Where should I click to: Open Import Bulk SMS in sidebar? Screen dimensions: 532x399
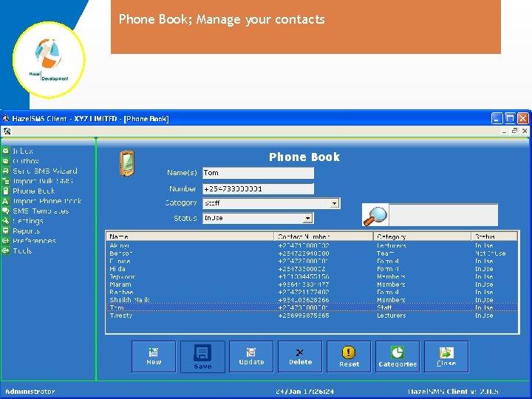(x=43, y=181)
